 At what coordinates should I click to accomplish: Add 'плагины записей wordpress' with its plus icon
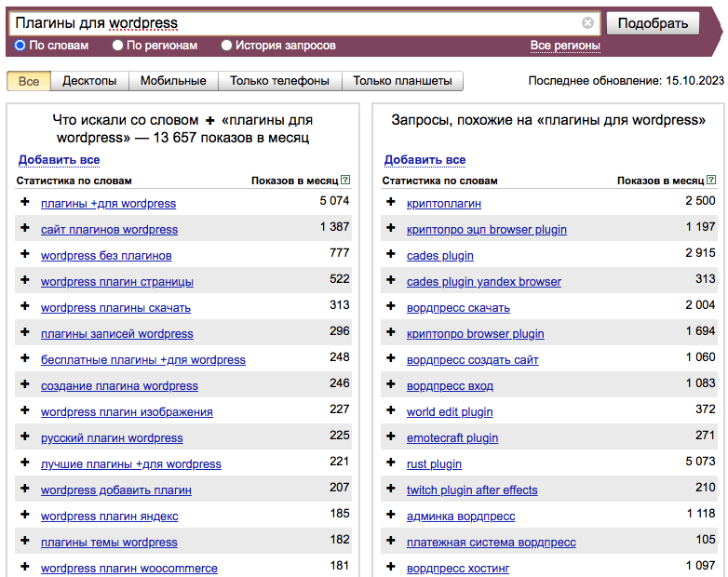[25, 332]
